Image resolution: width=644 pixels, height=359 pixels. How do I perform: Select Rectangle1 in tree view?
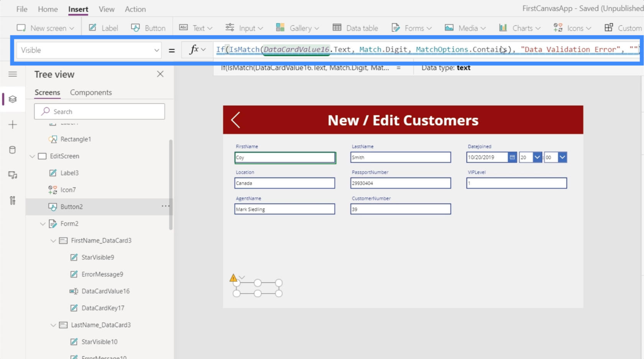pyautogui.click(x=76, y=139)
